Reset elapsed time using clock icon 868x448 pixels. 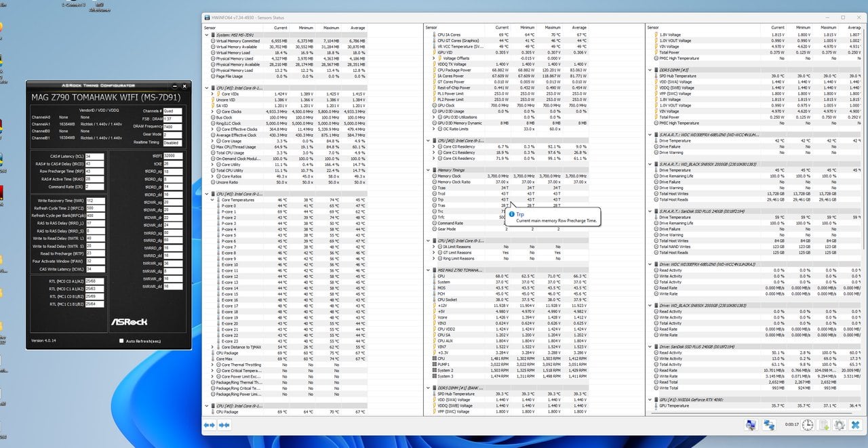[x=808, y=425]
